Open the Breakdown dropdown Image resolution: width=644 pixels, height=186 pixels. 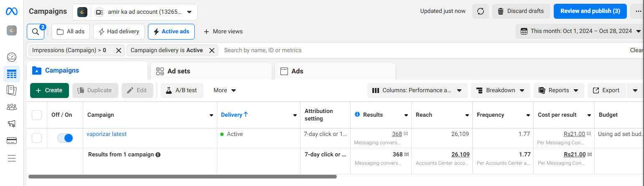(500, 90)
